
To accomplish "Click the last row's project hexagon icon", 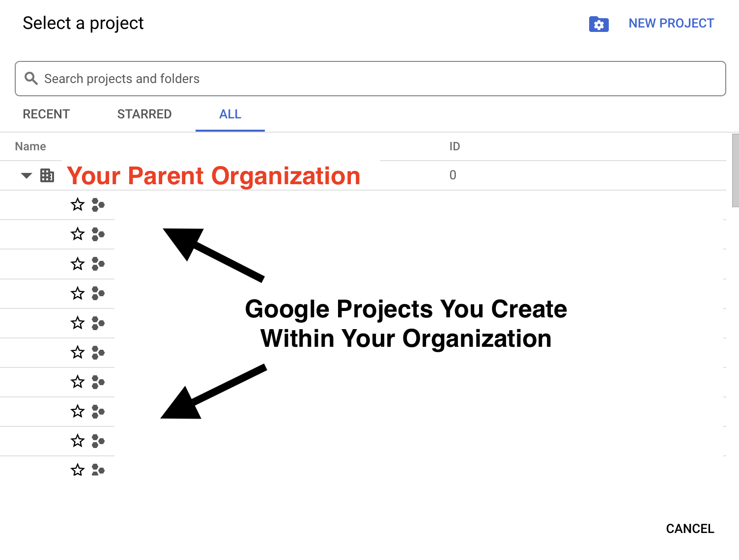I will [98, 470].
